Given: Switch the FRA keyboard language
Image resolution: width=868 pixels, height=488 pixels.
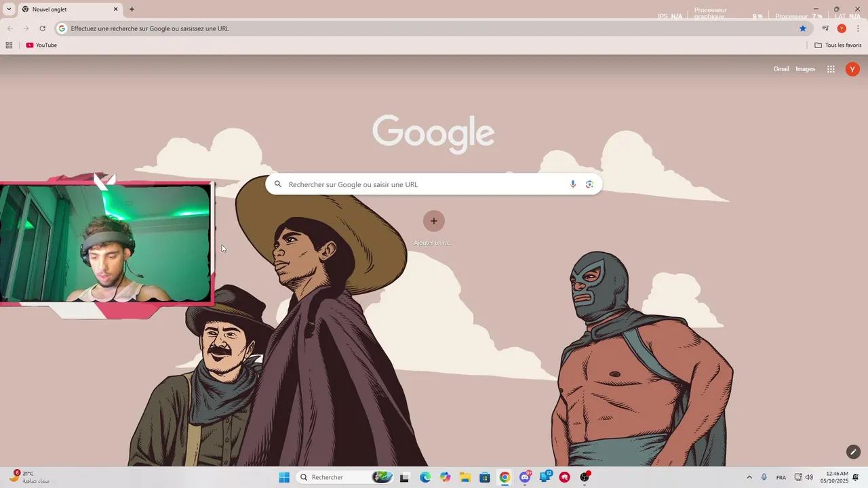Looking at the screenshot, I should (781, 477).
